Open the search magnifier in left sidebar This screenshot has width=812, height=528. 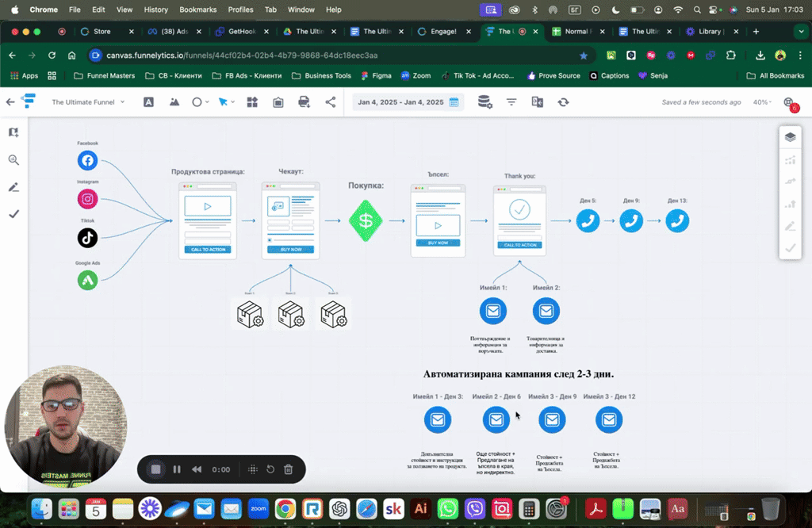coord(14,160)
